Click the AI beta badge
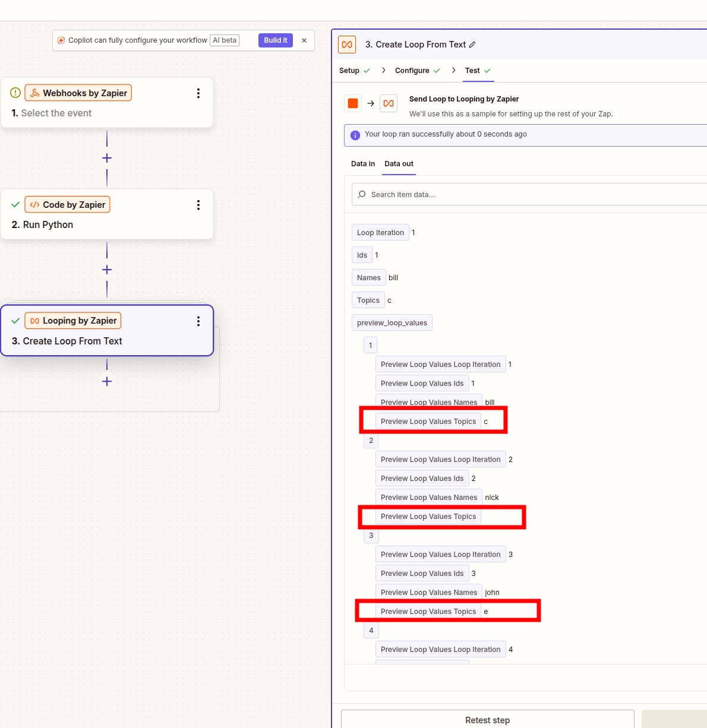 pyautogui.click(x=225, y=40)
